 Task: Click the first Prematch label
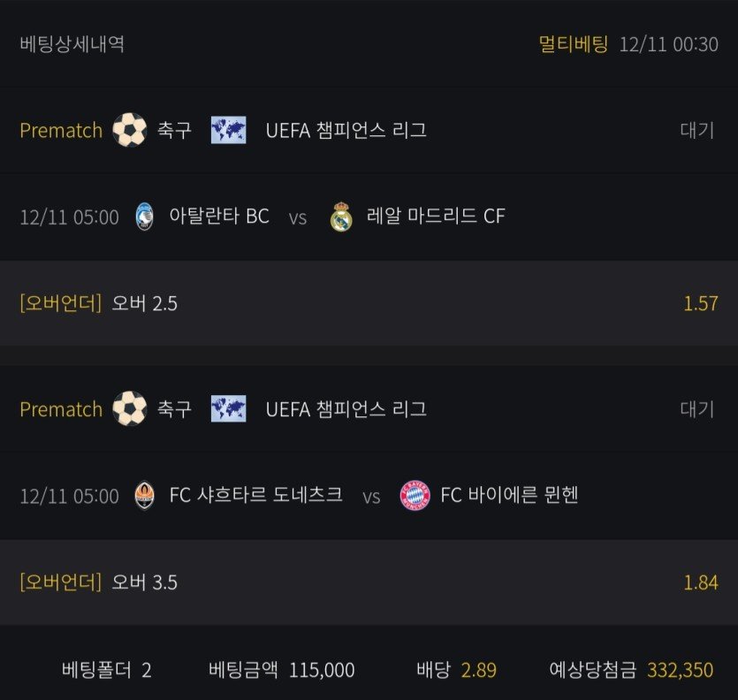61,131
